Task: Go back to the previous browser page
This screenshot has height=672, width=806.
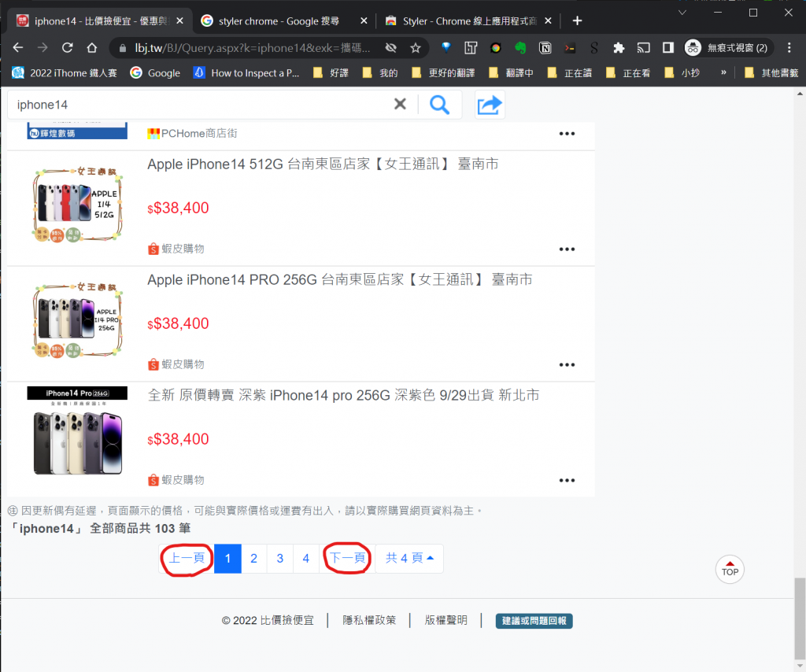Action: (18, 48)
